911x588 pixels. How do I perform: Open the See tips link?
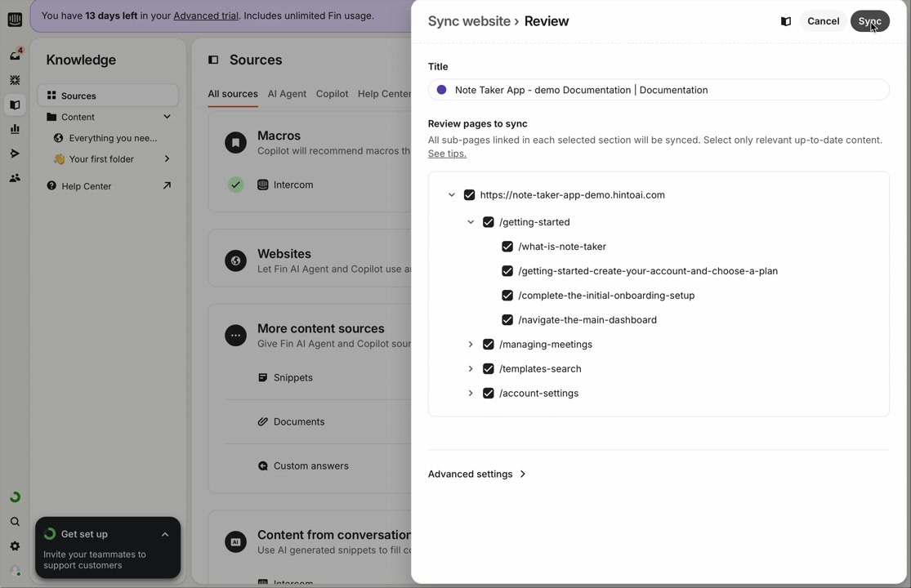pos(447,154)
